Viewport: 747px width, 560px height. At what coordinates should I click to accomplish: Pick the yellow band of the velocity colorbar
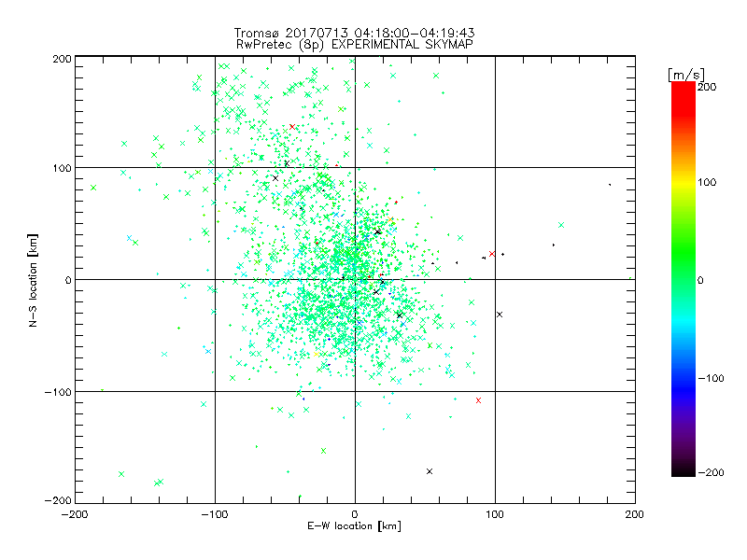click(684, 182)
